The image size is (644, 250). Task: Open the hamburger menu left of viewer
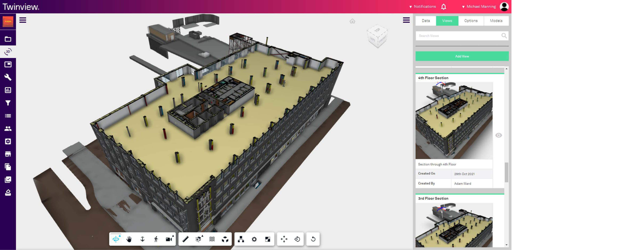click(23, 20)
